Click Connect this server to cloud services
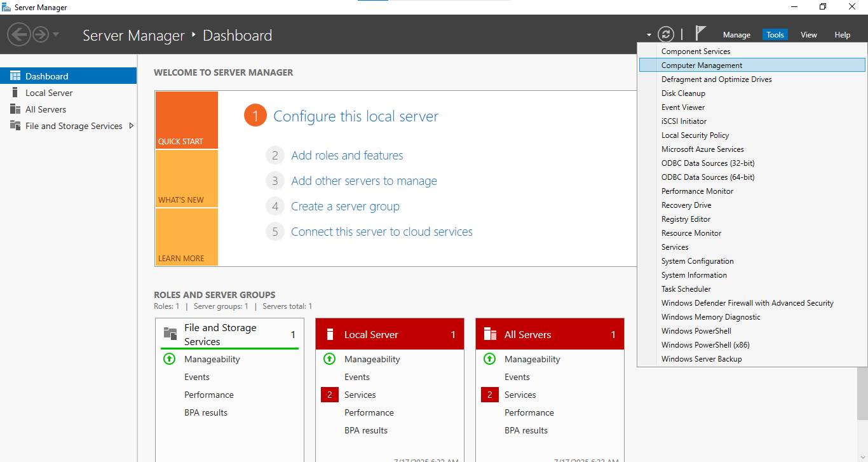The height and width of the screenshot is (462, 868). tap(382, 231)
